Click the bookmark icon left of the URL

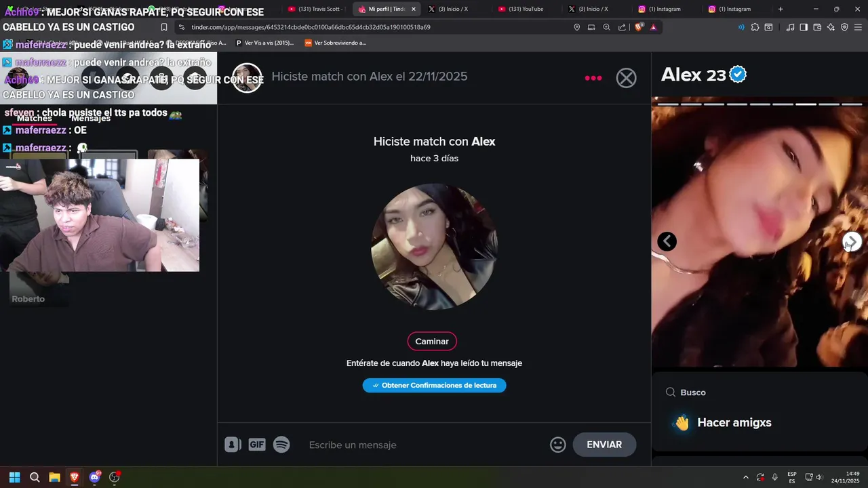[x=163, y=27]
